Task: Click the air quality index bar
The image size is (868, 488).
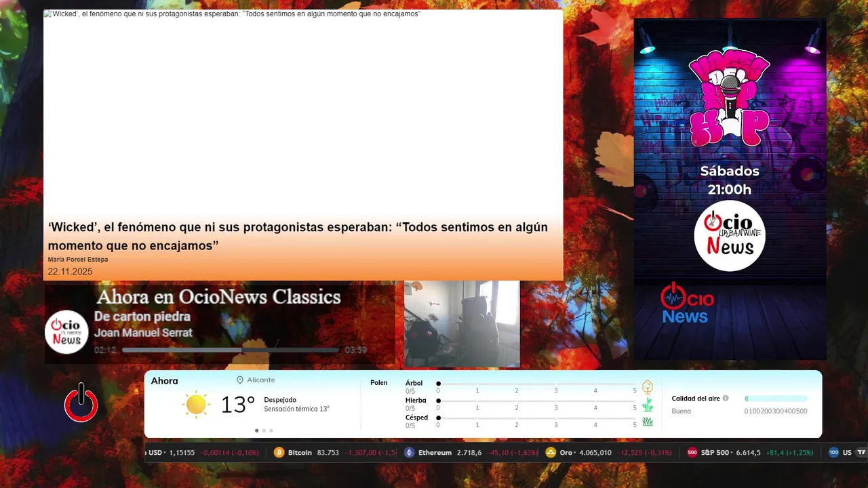Action: [776, 399]
